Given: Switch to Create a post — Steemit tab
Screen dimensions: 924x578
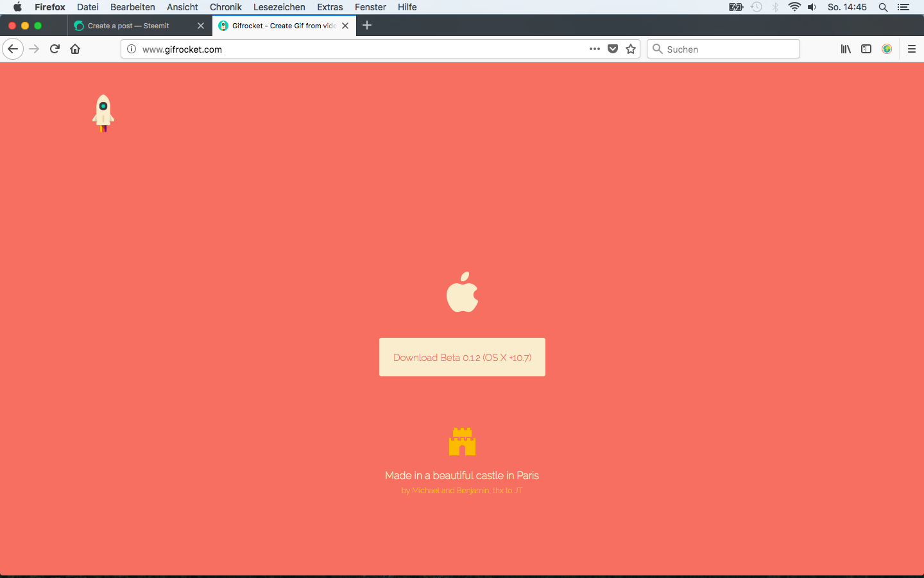Looking at the screenshot, I should [x=139, y=26].
